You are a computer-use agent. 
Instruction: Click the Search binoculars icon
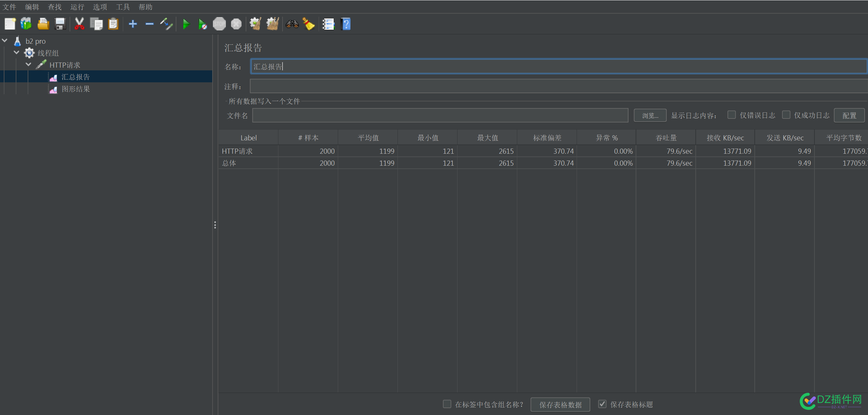(x=292, y=24)
